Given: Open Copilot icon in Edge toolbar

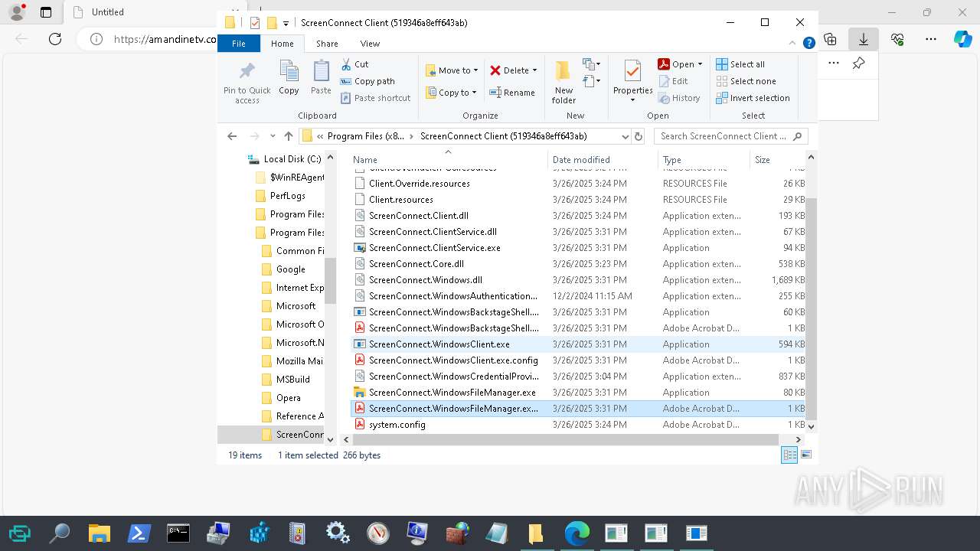Looking at the screenshot, I should pos(962,38).
